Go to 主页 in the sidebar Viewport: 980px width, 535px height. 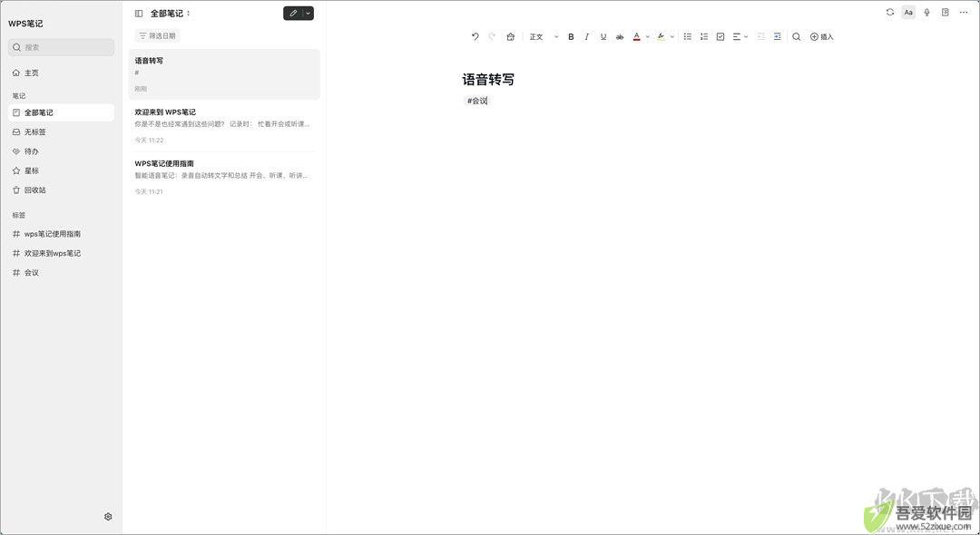click(x=62, y=73)
